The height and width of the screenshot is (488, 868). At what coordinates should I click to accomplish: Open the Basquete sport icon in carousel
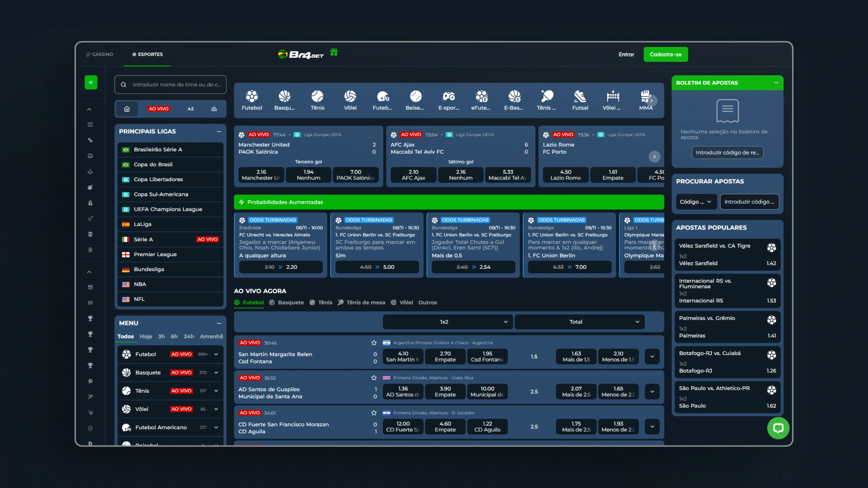click(284, 100)
